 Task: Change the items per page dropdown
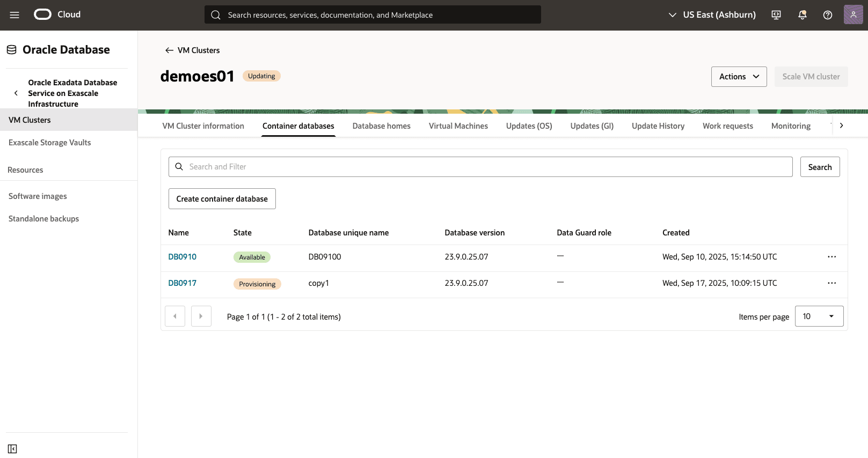(819, 316)
